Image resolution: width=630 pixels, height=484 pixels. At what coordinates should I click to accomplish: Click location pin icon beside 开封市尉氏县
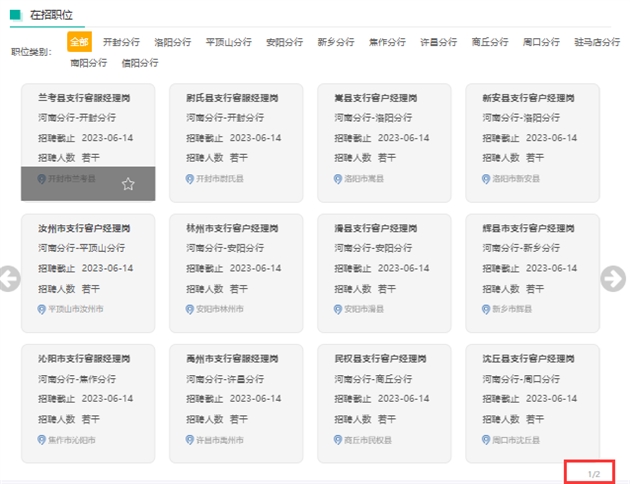[x=190, y=179]
